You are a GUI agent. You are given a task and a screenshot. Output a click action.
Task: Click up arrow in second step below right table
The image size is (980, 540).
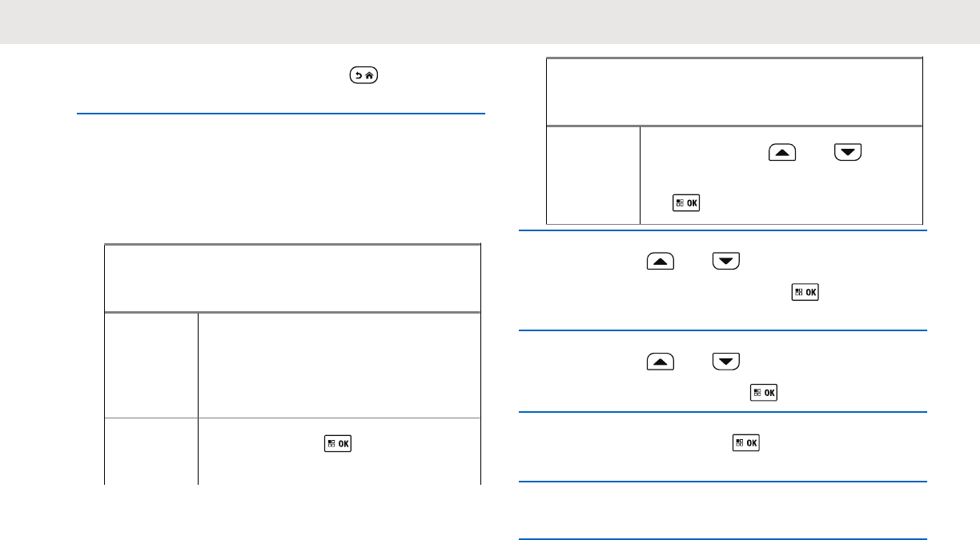tap(659, 362)
